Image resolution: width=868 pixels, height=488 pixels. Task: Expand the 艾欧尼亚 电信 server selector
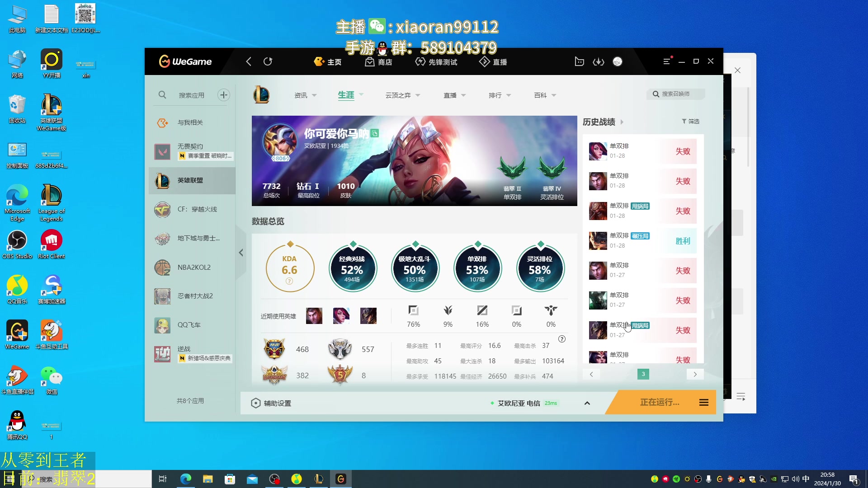pos(587,403)
